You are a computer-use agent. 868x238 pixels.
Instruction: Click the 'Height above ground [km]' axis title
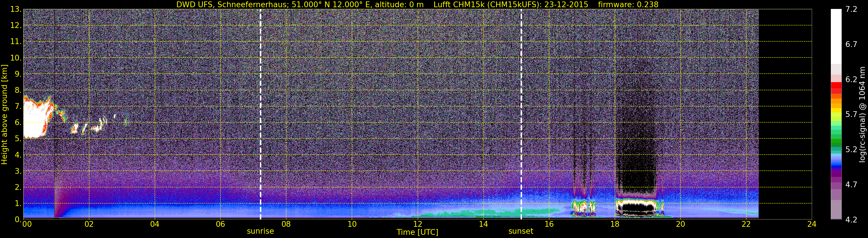pyautogui.click(x=4, y=114)
